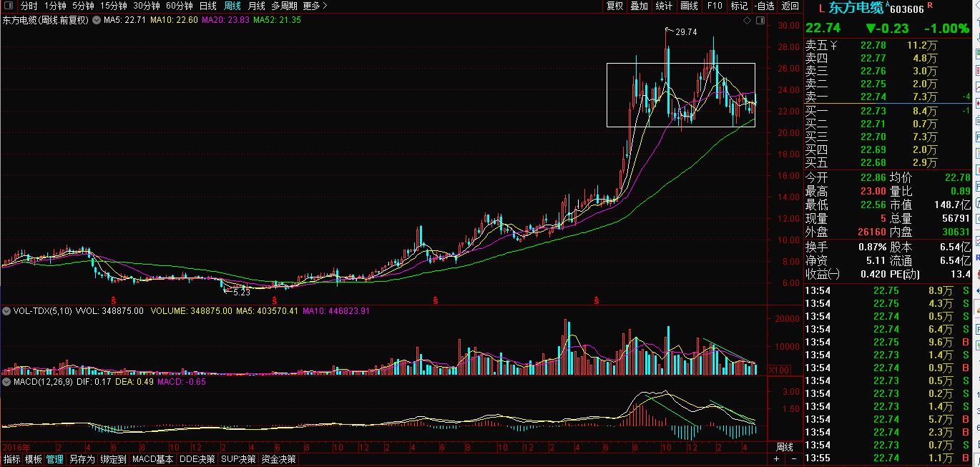Screen dimensions: 980x467
Task: Select the 周线 weekly chart tab
Action: coord(232,6)
